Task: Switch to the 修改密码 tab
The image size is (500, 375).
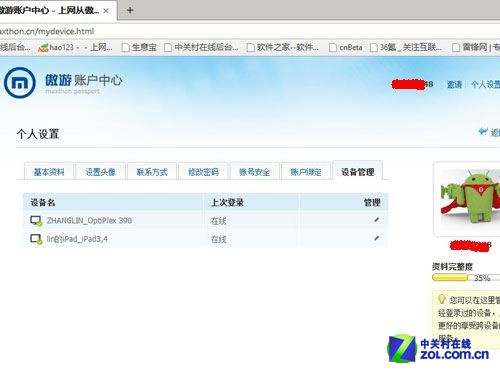Action: coord(203,172)
